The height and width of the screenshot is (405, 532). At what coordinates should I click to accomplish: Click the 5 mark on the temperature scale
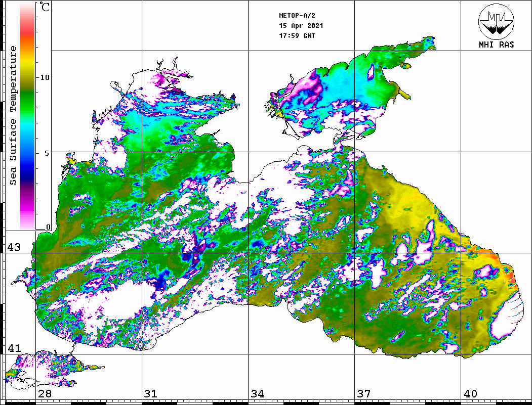(47, 153)
